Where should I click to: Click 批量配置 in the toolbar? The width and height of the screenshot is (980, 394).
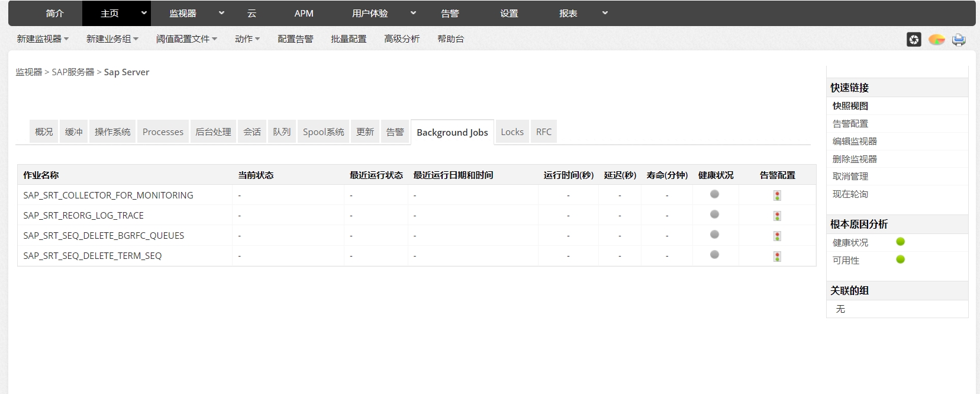pos(349,39)
